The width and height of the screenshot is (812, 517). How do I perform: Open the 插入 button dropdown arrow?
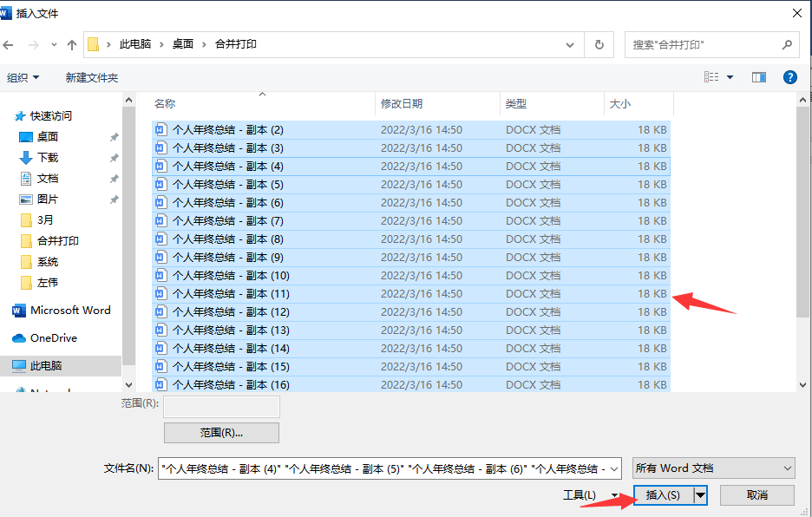701,495
